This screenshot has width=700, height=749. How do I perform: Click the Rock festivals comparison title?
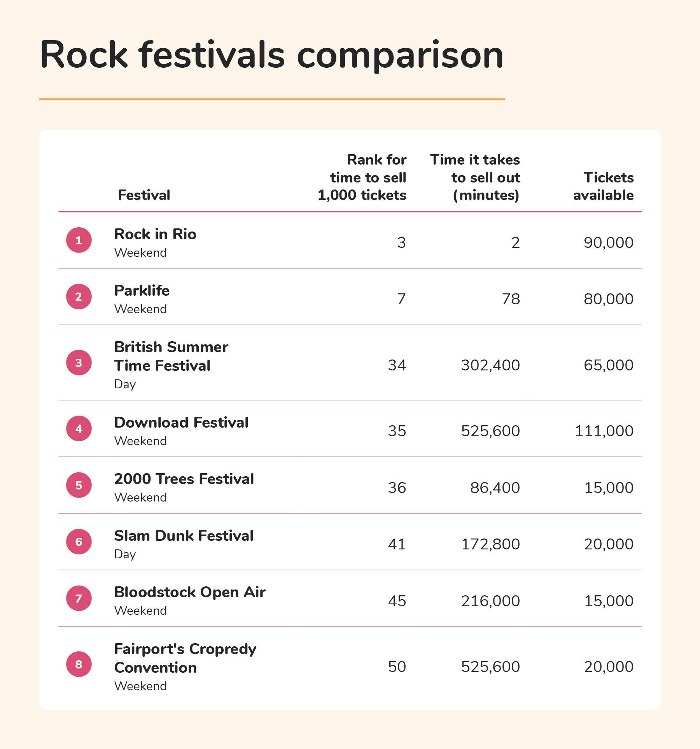(271, 54)
